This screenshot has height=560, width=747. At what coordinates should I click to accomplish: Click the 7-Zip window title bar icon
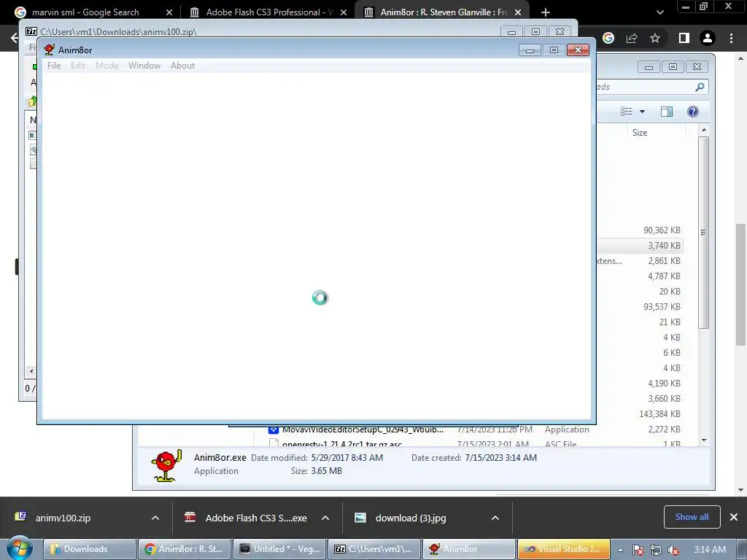[x=31, y=32]
